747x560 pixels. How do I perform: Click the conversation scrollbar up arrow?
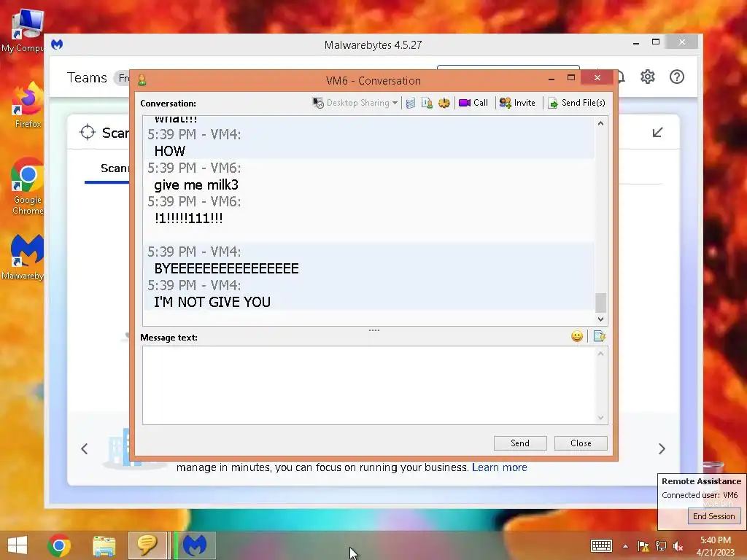601,123
